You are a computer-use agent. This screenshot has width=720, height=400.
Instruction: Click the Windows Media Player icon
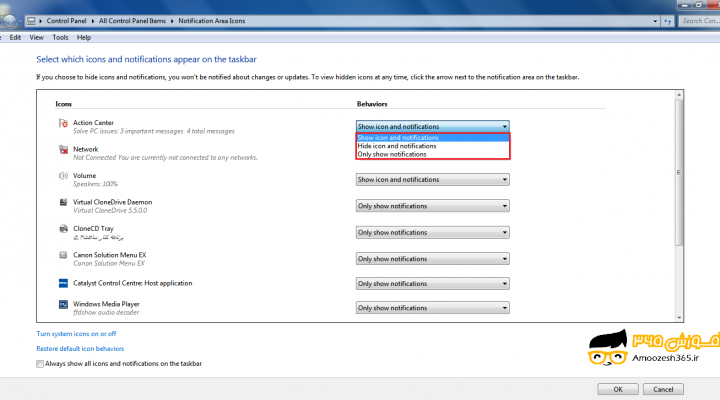coord(63,304)
